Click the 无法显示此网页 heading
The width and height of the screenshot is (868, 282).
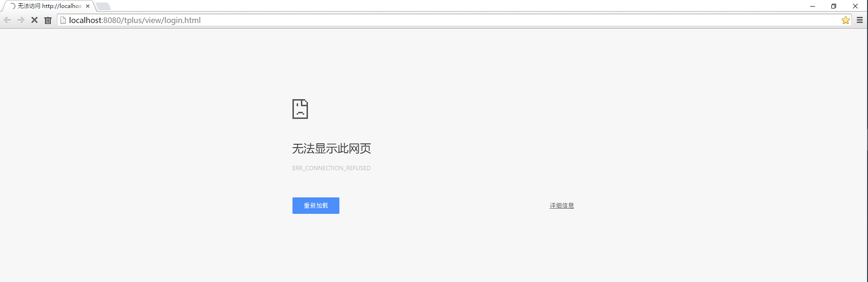coord(331,149)
